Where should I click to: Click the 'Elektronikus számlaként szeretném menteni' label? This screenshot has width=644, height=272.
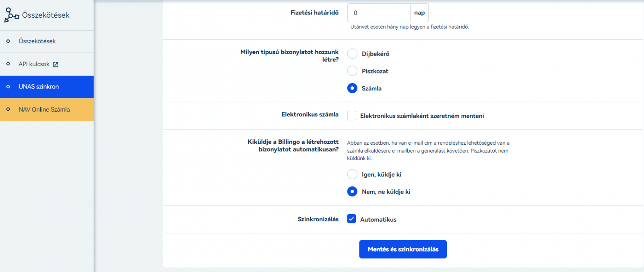422,116
